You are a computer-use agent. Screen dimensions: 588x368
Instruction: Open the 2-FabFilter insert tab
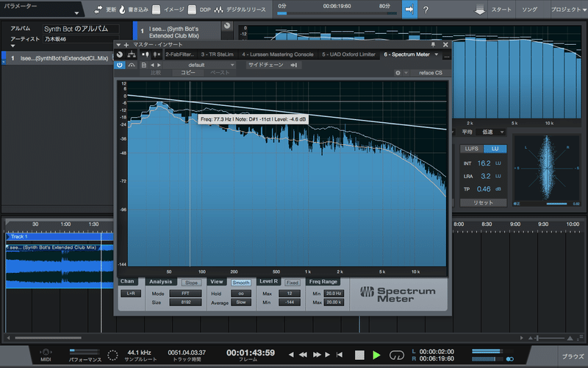pos(179,54)
